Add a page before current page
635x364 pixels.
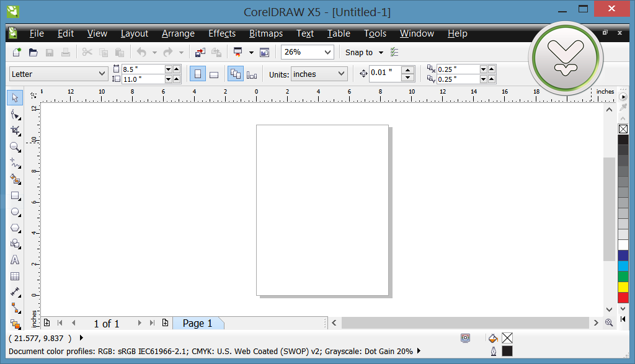pyautogui.click(x=47, y=322)
